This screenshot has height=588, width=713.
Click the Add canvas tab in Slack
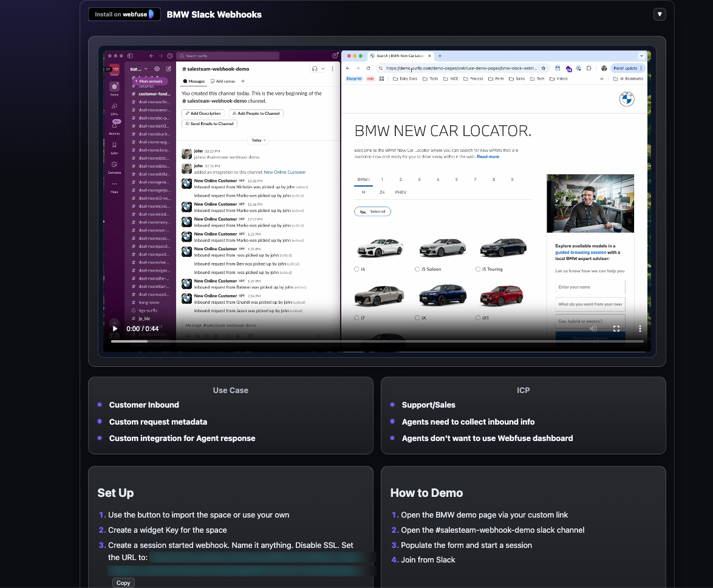tap(223, 81)
